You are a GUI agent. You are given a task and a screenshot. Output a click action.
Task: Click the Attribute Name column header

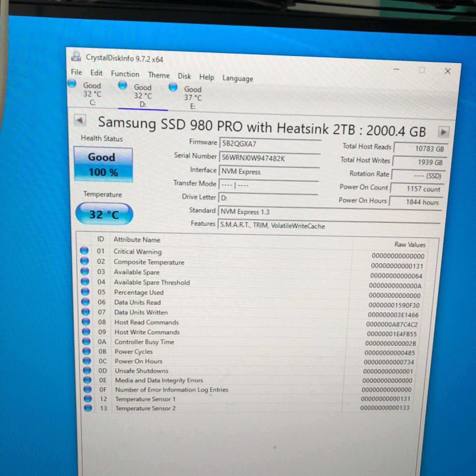(137, 240)
